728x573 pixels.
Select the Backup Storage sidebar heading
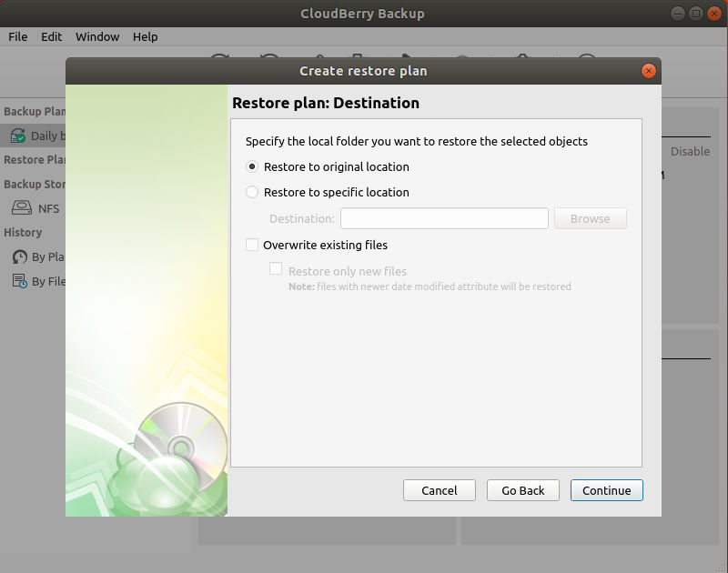coord(35,185)
